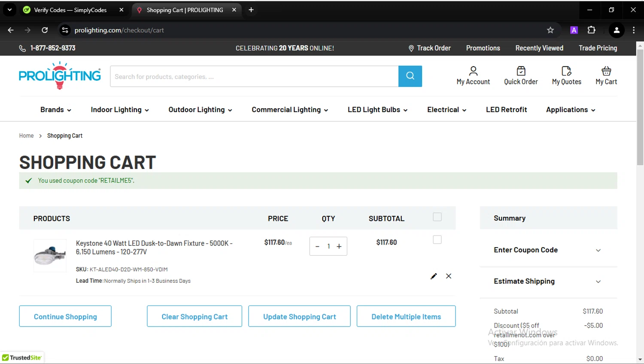644x364 pixels.
Task: Expand the Brands menu
Action: 56,110
